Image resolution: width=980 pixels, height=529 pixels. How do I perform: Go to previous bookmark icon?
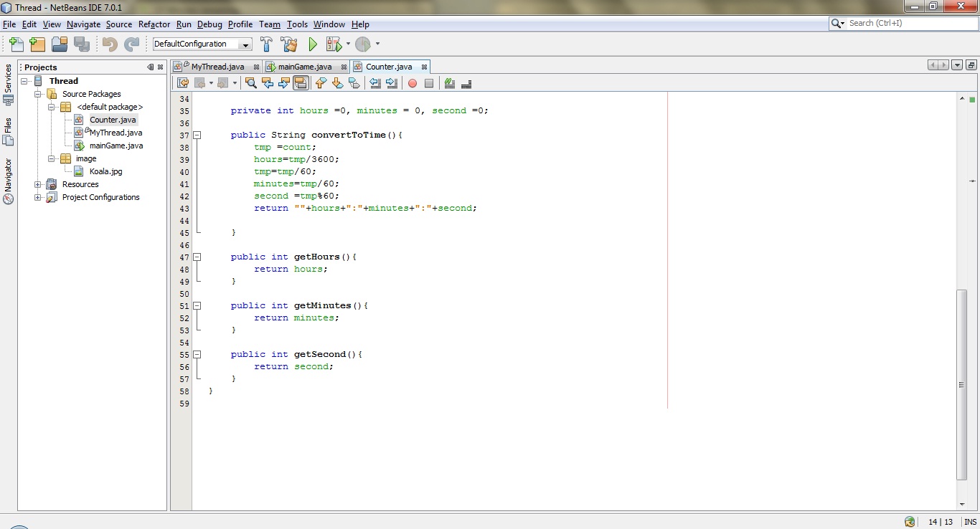coord(321,83)
